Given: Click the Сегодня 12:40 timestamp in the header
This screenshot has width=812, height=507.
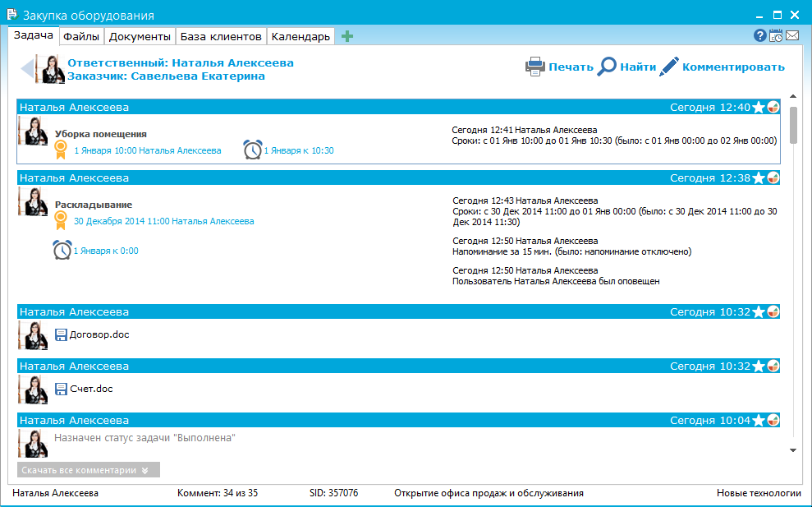Looking at the screenshot, I should [x=710, y=108].
